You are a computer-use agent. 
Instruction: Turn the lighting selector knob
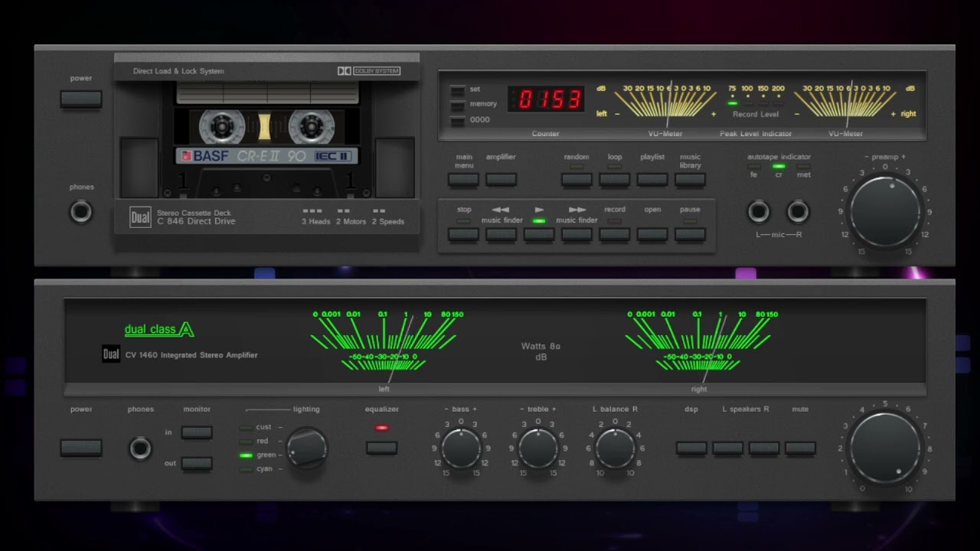pyautogui.click(x=307, y=448)
